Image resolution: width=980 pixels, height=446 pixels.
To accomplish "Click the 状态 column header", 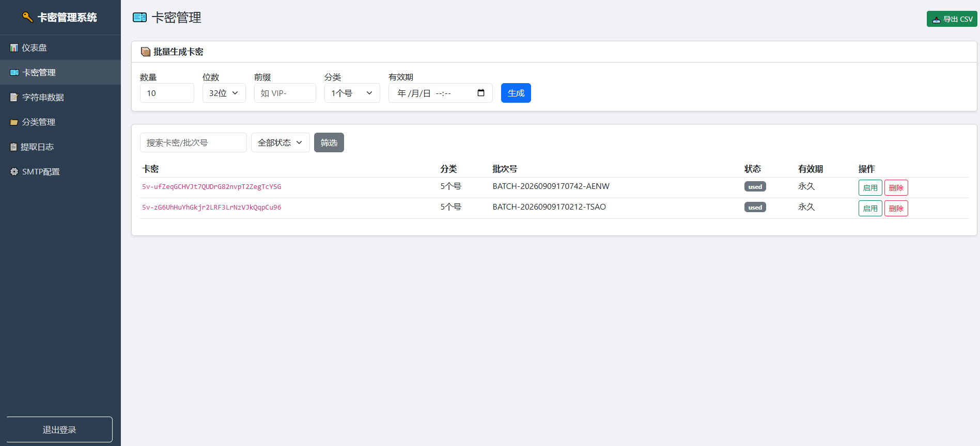I will (x=753, y=169).
